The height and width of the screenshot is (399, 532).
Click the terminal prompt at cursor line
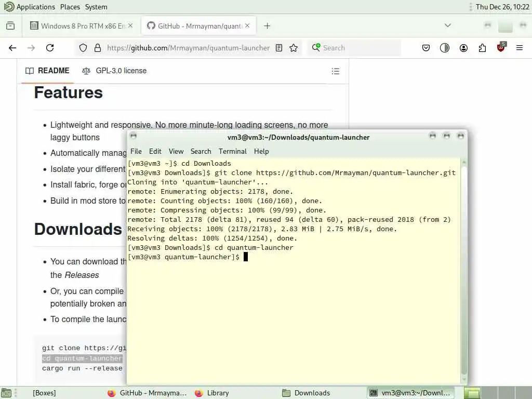click(187, 257)
